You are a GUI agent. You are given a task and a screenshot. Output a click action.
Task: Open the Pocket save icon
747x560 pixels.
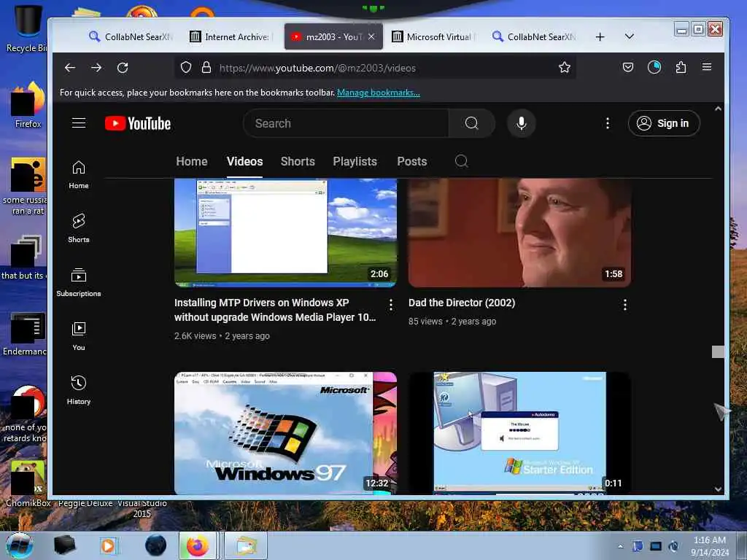(x=628, y=68)
